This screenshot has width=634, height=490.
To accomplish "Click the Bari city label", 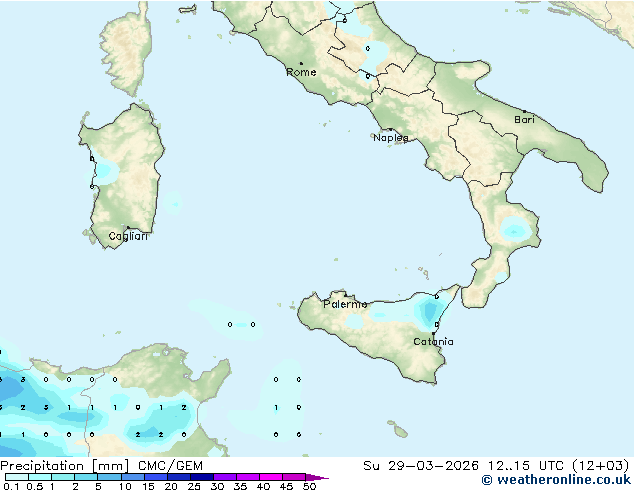I will (x=524, y=120).
